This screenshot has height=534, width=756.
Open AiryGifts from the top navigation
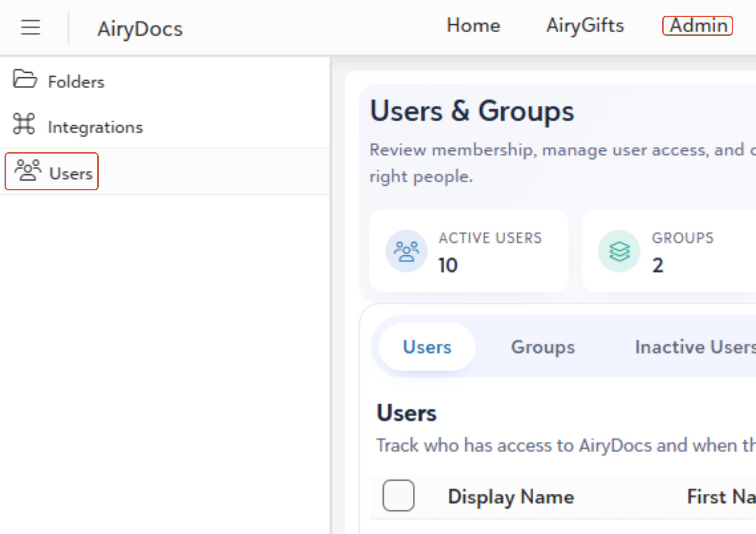pyautogui.click(x=585, y=26)
